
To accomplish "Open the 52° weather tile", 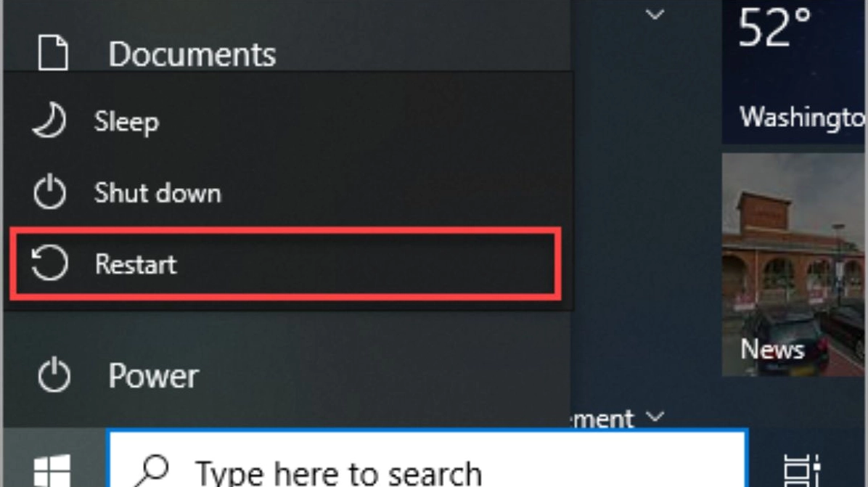I will (795, 72).
